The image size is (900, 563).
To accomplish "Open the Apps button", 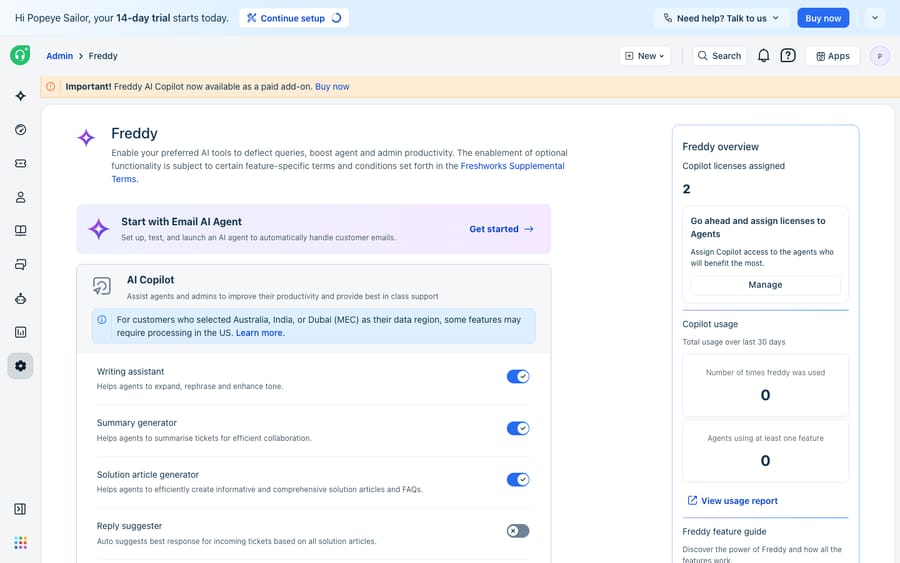I will [833, 56].
